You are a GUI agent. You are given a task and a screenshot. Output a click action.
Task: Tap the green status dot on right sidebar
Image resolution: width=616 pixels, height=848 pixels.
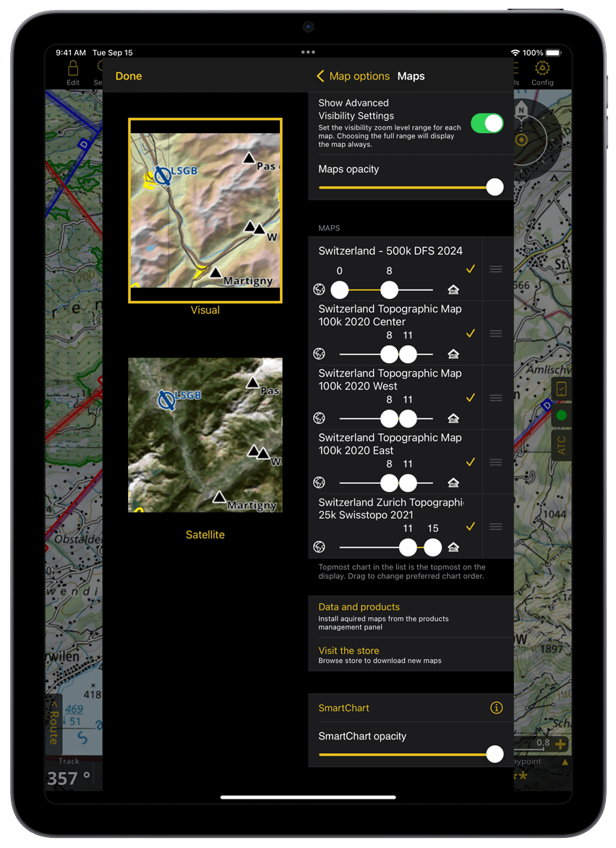(x=561, y=416)
